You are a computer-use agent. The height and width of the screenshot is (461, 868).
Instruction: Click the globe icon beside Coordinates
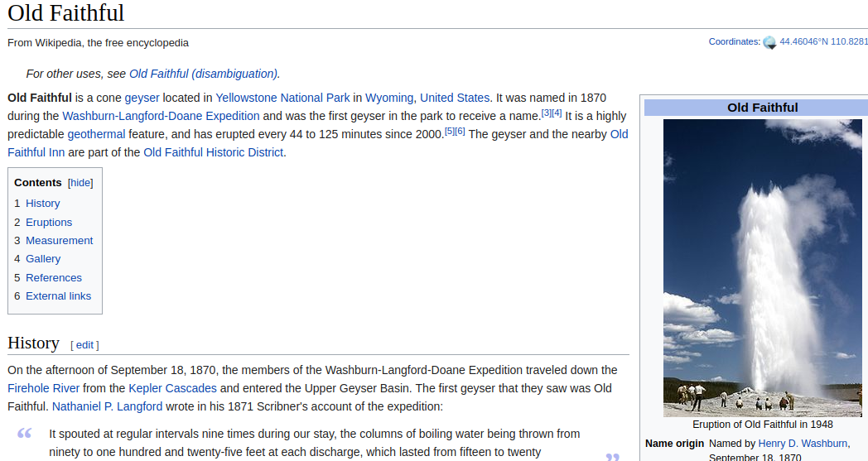(x=769, y=42)
